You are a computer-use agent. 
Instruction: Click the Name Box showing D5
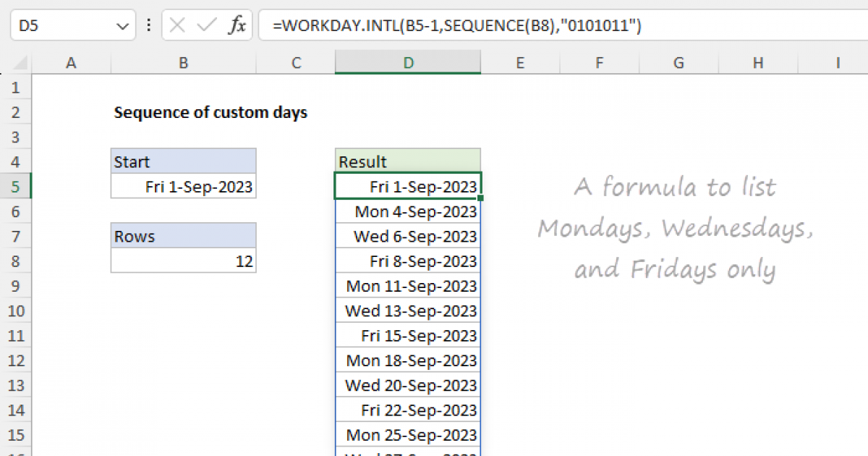(x=58, y=27)
